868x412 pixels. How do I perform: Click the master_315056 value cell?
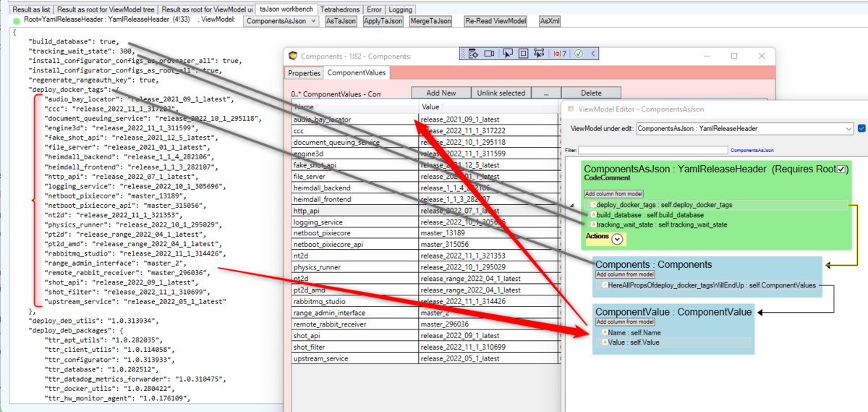(x=488, y=245)
